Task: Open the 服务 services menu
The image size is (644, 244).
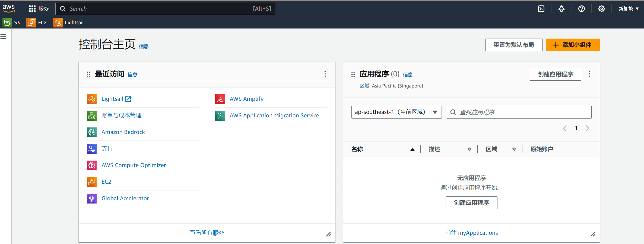Action: [39, 9]
